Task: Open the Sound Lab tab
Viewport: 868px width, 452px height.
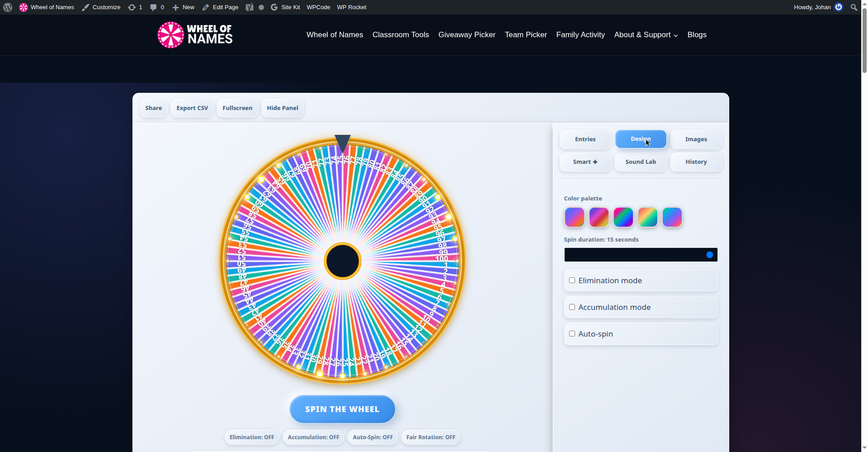Action: pos(641,162)
